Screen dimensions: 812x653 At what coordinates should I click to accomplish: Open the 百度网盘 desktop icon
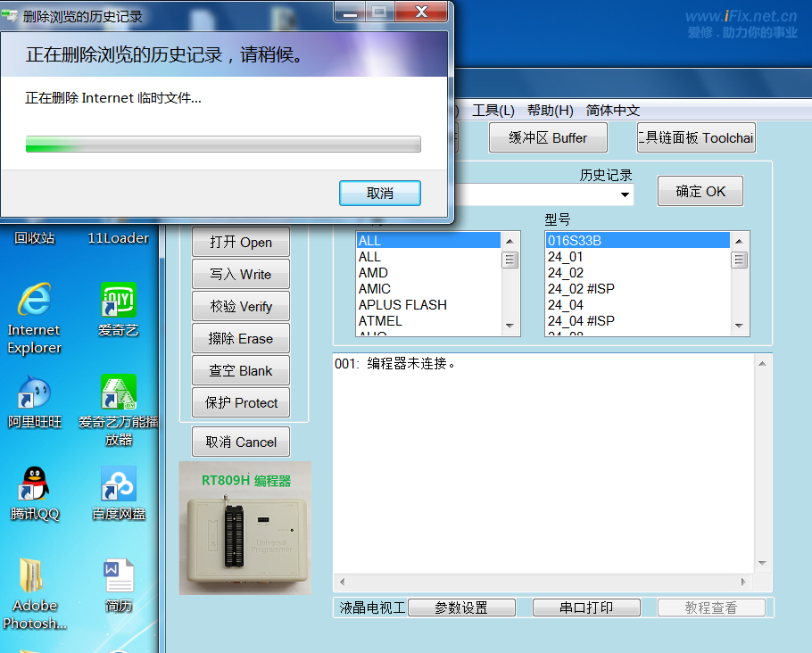pyautogui.click(x=119, y=484)
